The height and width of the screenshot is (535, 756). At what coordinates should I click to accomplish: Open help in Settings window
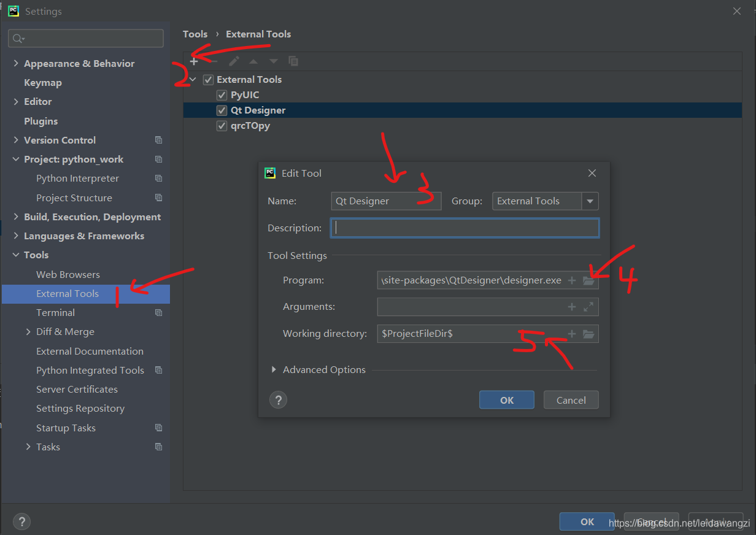[21, 522]
